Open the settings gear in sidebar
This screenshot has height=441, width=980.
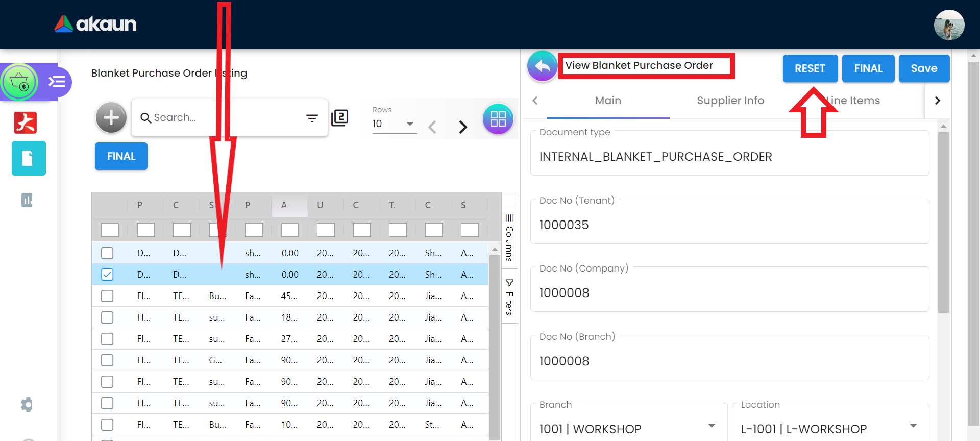point(27,405)
